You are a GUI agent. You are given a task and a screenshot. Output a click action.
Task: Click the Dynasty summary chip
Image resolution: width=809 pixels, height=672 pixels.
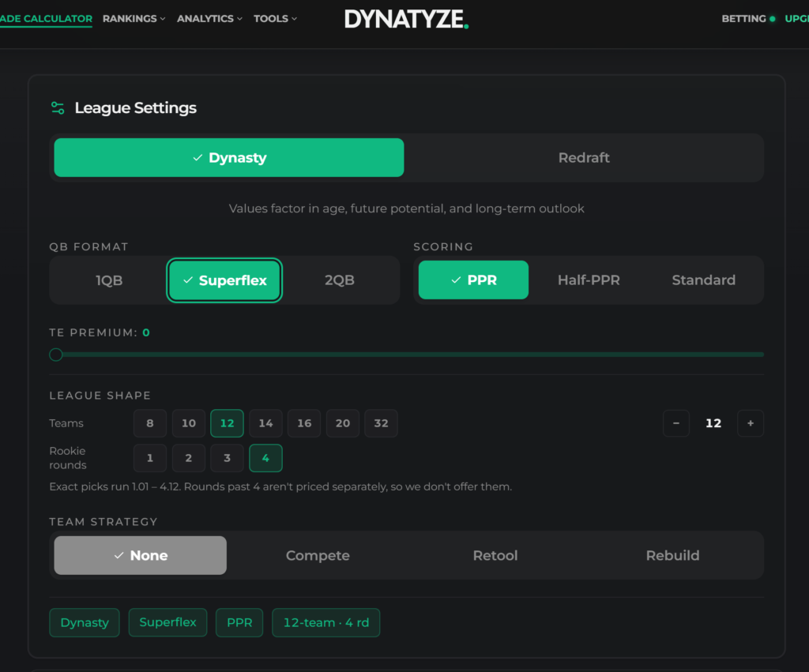85,622
